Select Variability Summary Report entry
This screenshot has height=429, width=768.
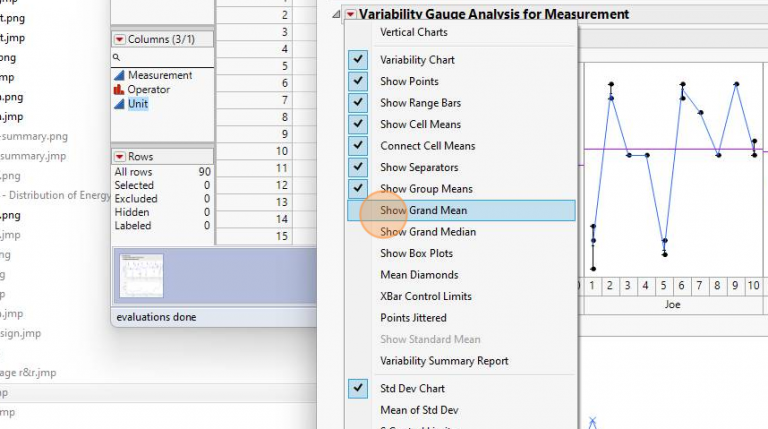444,361
